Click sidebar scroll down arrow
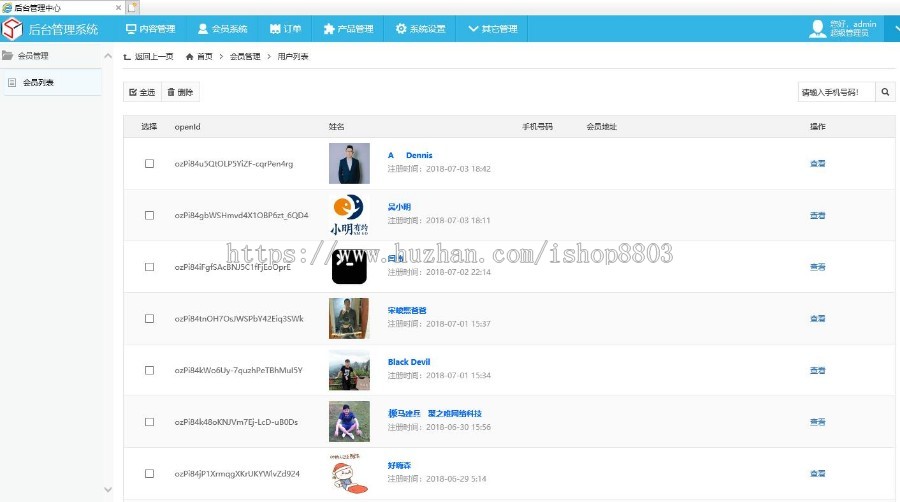900x502 pixels. pos(108,489)
